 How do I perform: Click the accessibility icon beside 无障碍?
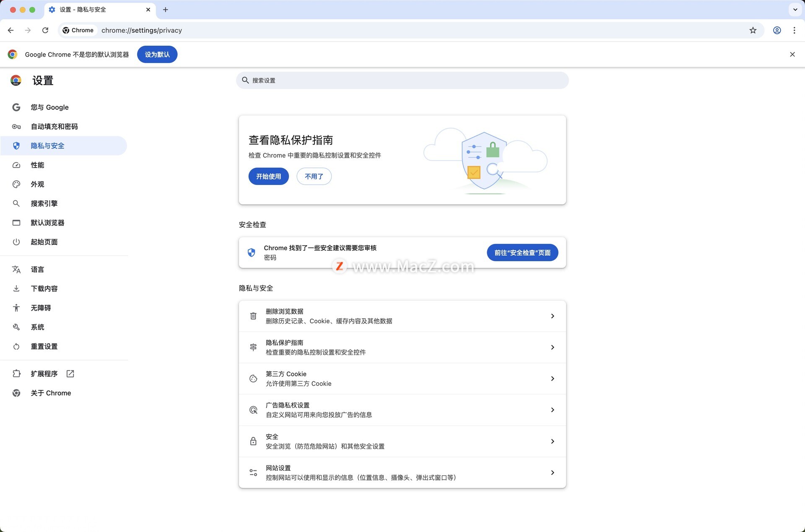point(16,308)
